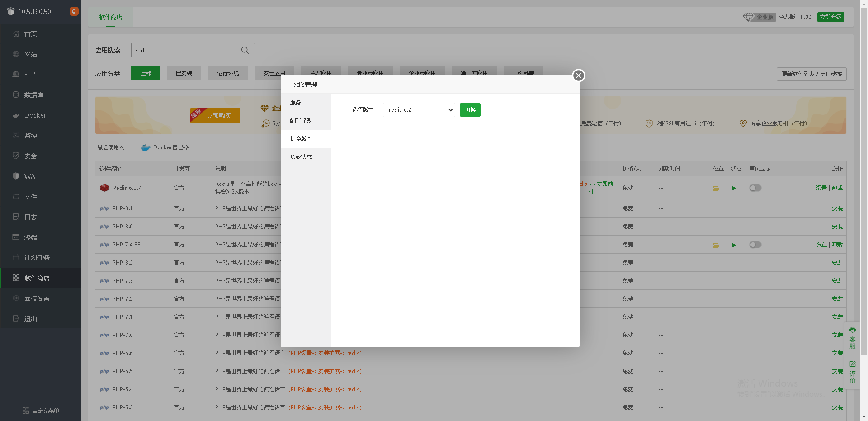Select the 已安装 category filter
Screen dimensions: 868x421
[x=184, y=73]
